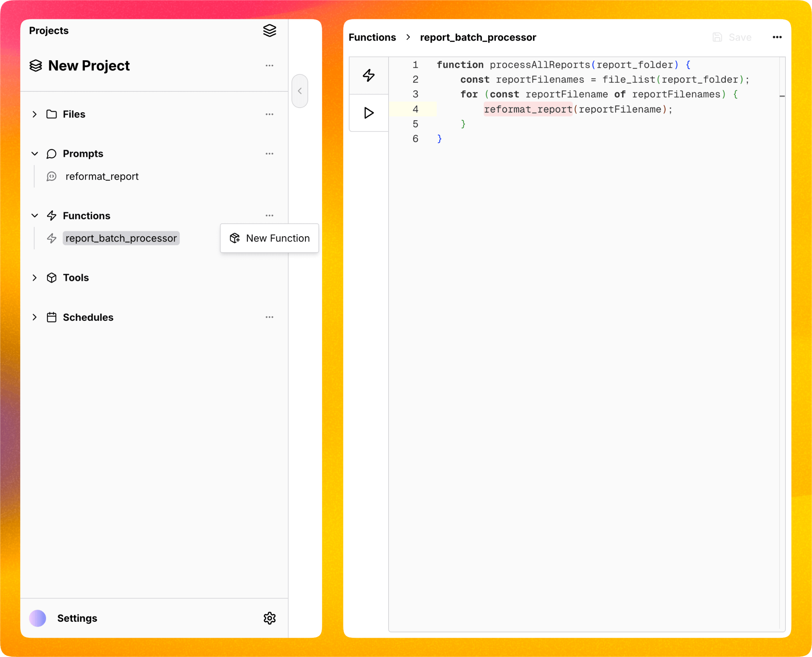The width and height of the screenshot is (812, 657).
Task: Collapse the Prompts section
Action: click(x=34, y=154)
